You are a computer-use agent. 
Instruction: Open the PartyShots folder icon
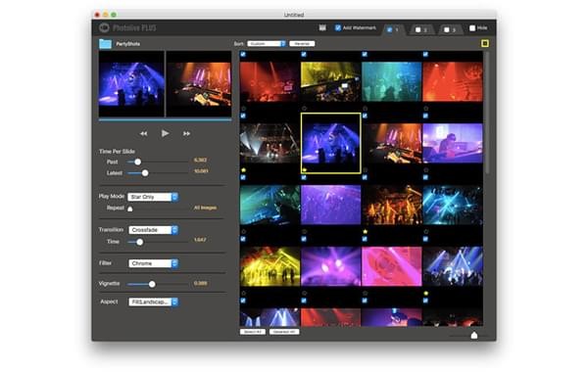click(106, 44)
